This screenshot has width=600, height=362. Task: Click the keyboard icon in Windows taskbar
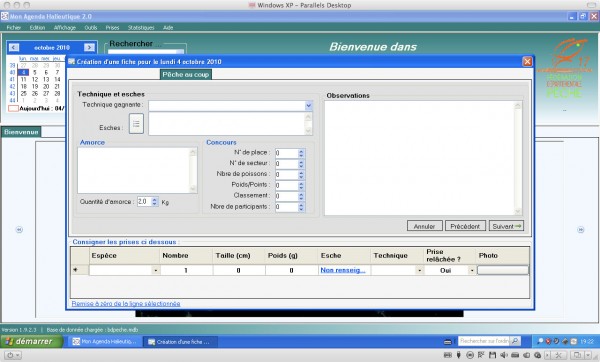(x=447, y=341)
